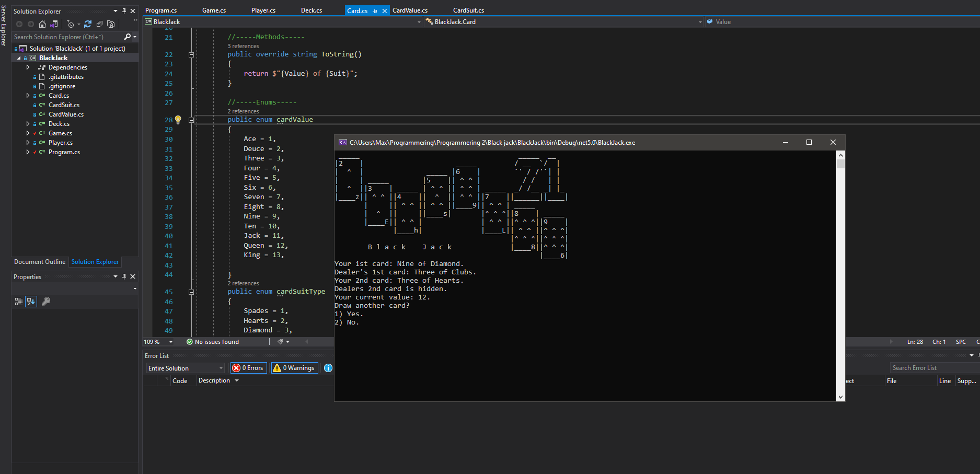The image size is (980, 474).
Task: Switch to Document Outline tab
Action: pyautogui.click(x=40, y=262)
